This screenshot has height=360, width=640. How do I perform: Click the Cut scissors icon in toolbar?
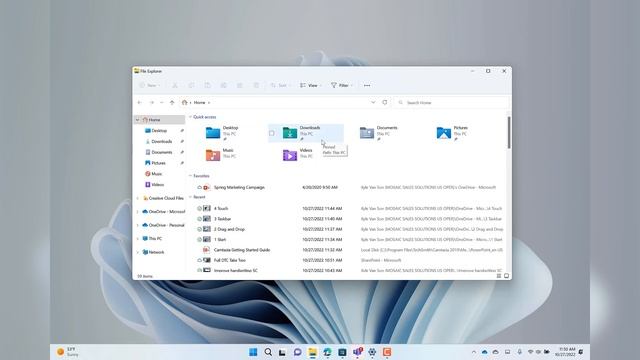click(x=175, y=85)
